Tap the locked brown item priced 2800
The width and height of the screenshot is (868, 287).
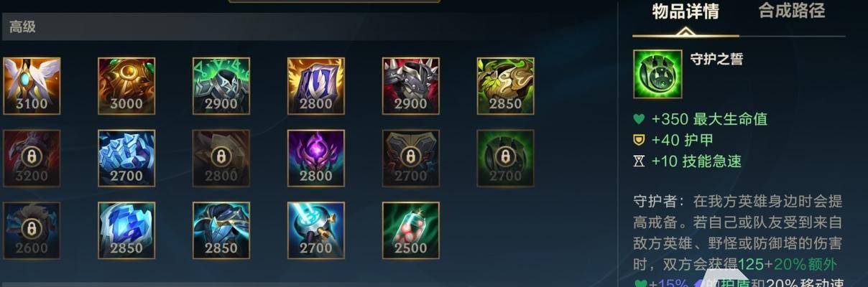pos(221,158)
